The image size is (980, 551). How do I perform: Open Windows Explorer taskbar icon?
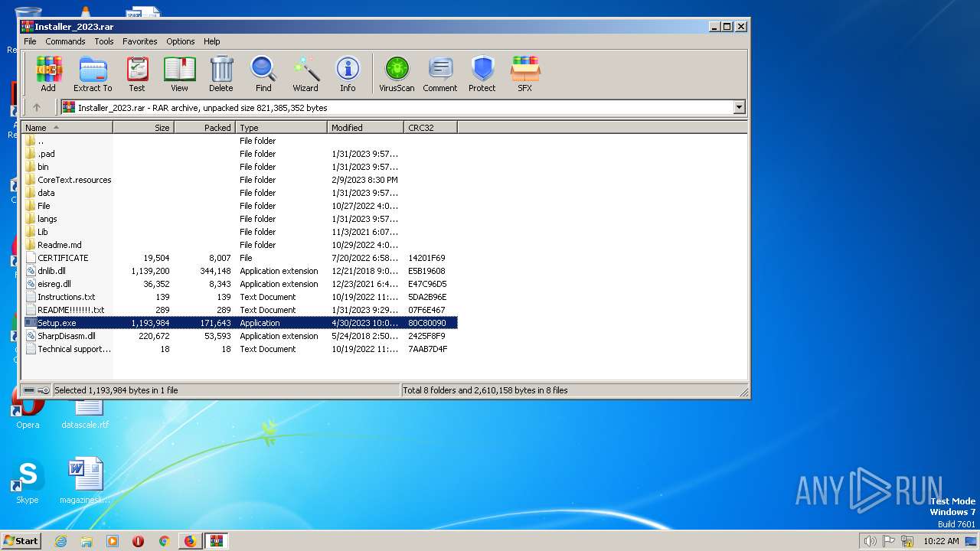point(87,541)
